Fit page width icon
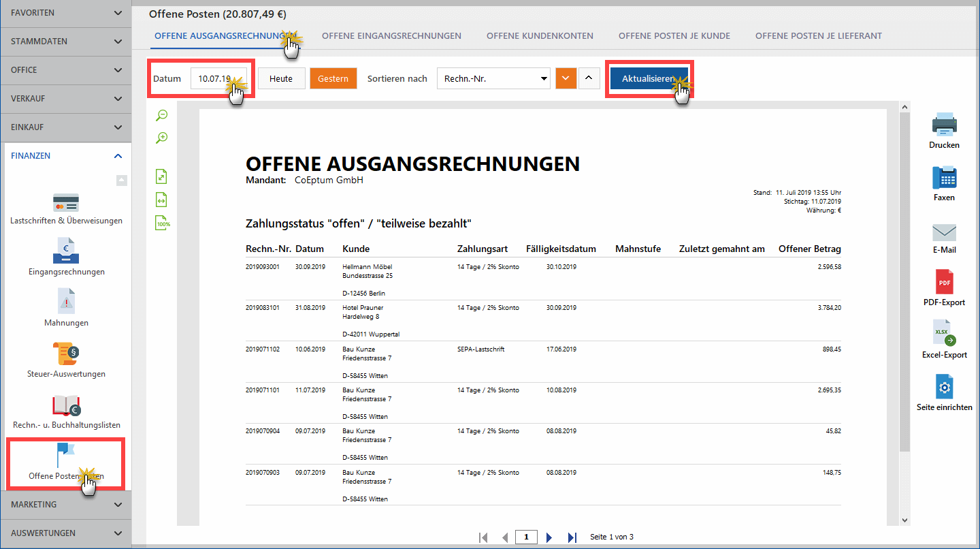The image size is (980, 549). click(x=162, y=200)
